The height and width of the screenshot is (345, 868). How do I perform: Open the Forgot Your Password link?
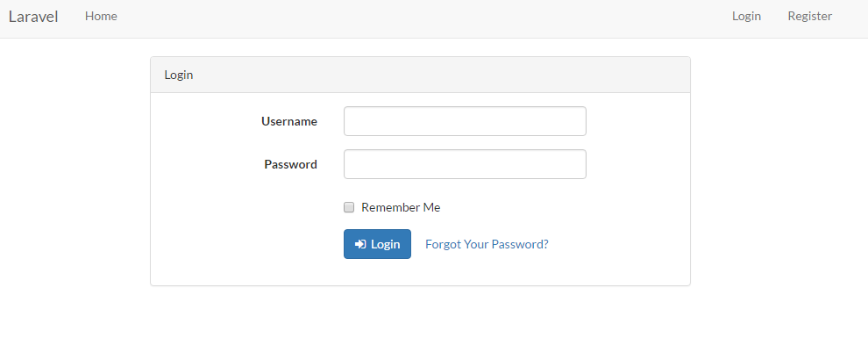tap(487, 244)
